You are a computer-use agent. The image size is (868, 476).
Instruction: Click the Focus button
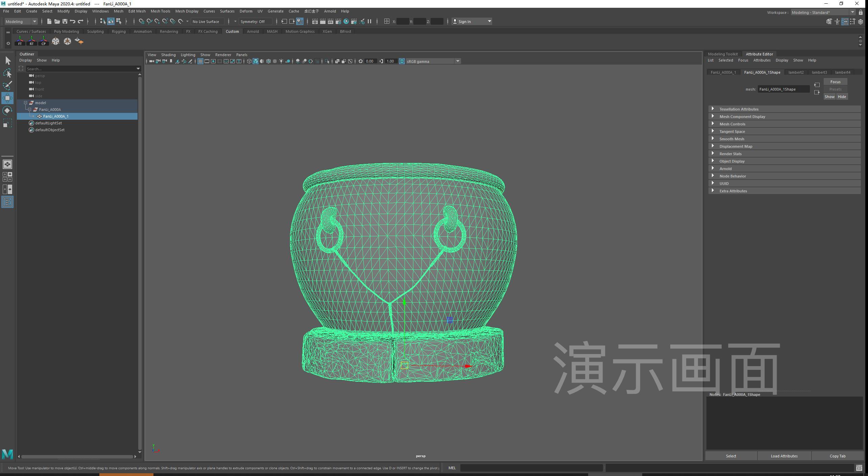pos(835,82)
